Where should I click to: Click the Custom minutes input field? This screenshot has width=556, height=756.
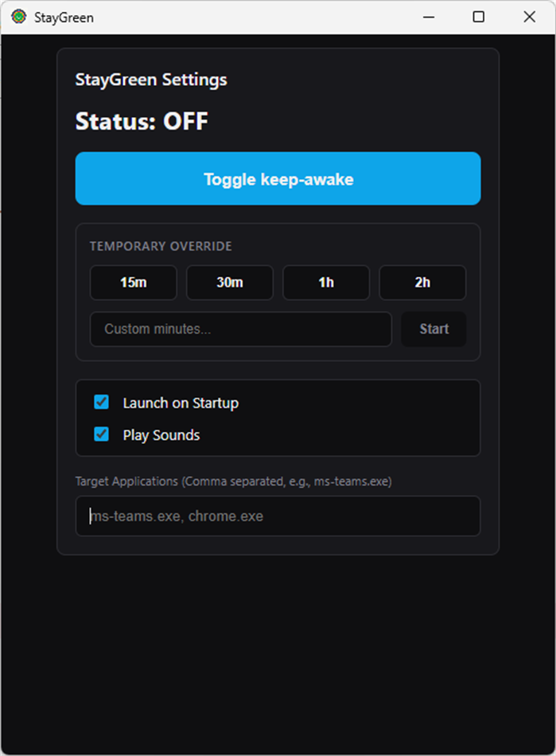(240, 329)
